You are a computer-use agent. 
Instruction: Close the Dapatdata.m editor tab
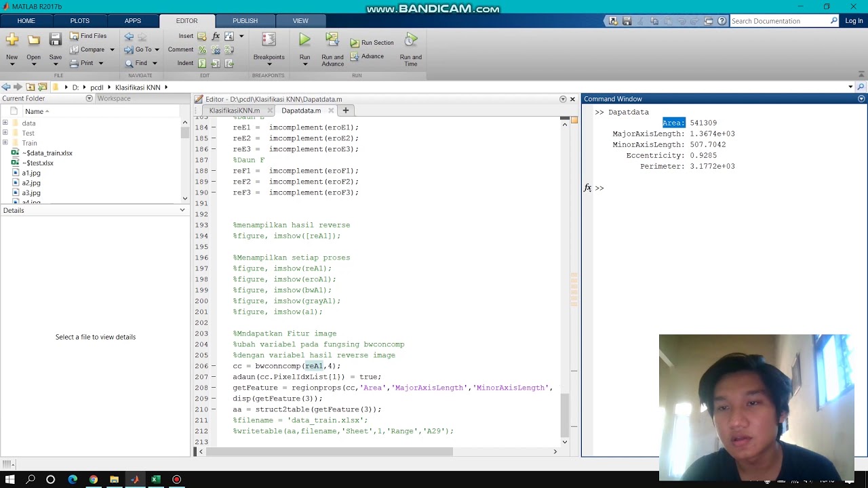[331, 110]
